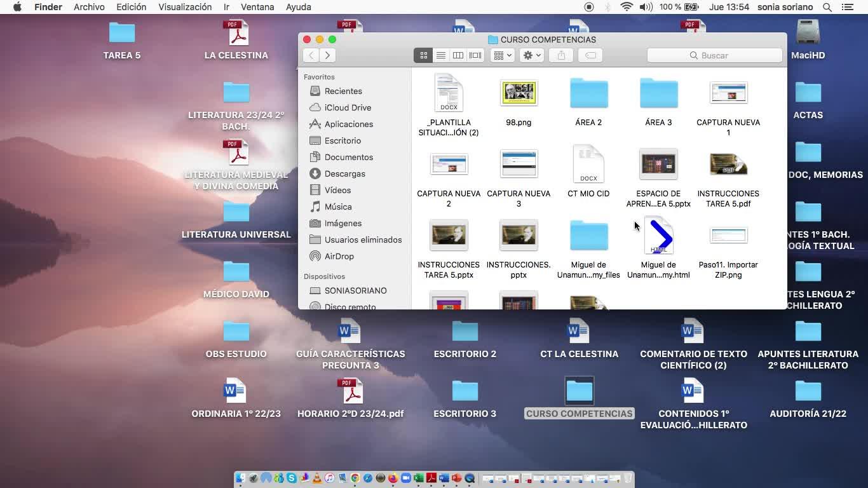Screen dimensions: 868x488
Task: Select iCloud Drive in the sidebar
Action: (348, 107)
